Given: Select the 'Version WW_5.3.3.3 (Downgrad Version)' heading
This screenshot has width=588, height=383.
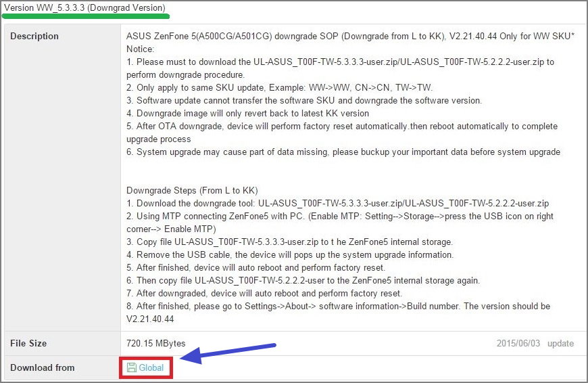Looking at the screenshot, I should click(x=84, y=8).
